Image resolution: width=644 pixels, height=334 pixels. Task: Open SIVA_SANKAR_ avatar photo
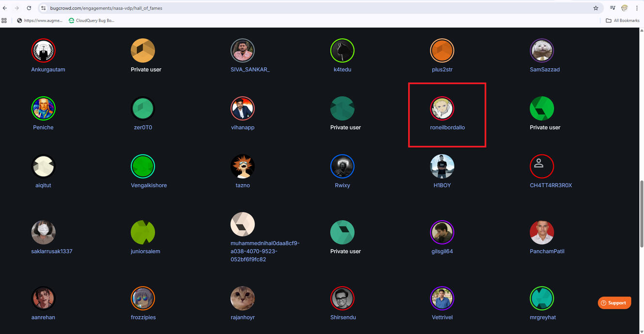click(243, 50)
